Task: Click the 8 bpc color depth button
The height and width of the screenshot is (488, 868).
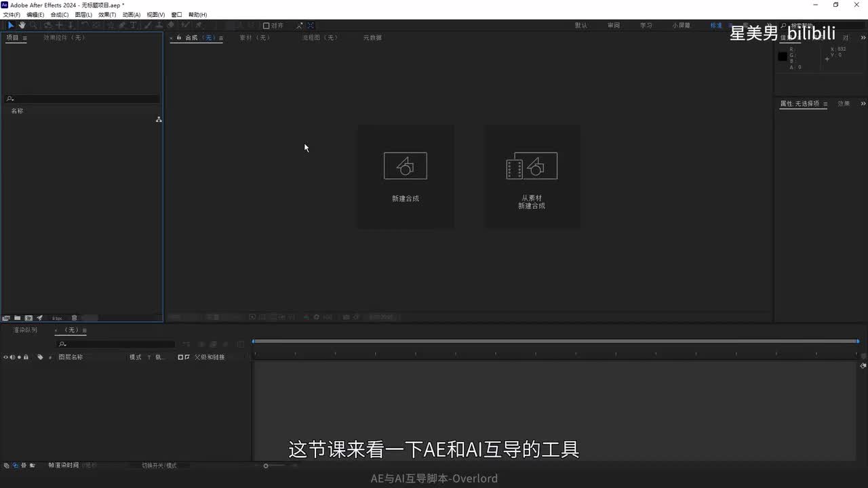Action: (57, 318)
